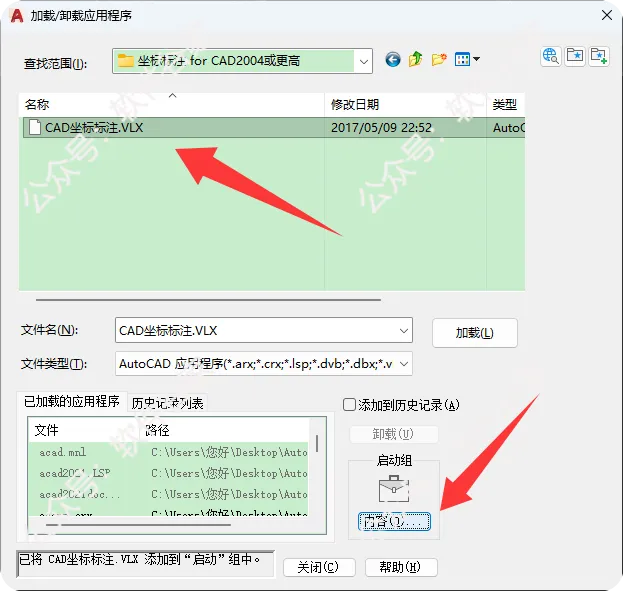
Task: Select the CAD坐标标注.VLX file row
Action: click(x=274, y=128)
